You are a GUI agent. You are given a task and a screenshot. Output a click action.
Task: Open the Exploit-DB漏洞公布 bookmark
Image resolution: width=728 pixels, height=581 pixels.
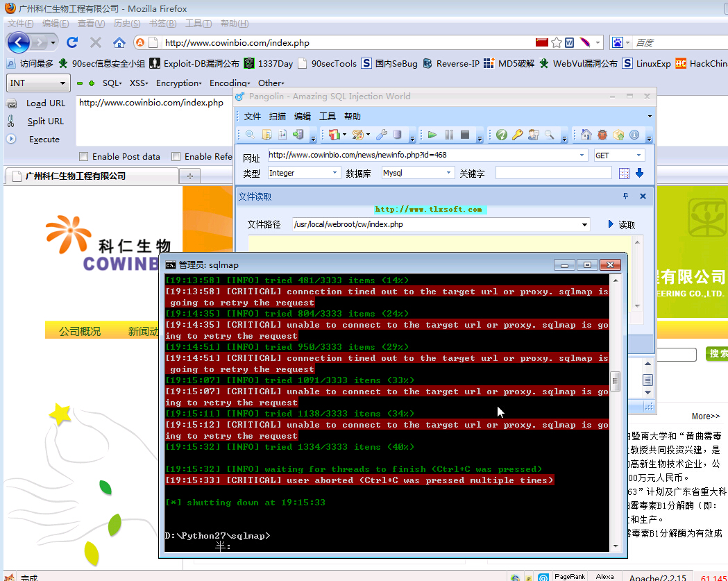195,64
